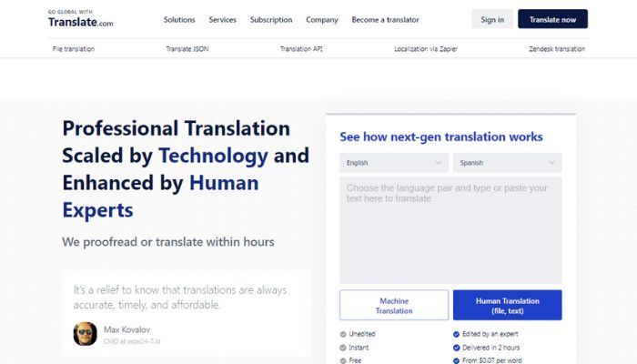Click the 'CMO at wow24-7.io' text
637x364 pixels.
[132, 341]
